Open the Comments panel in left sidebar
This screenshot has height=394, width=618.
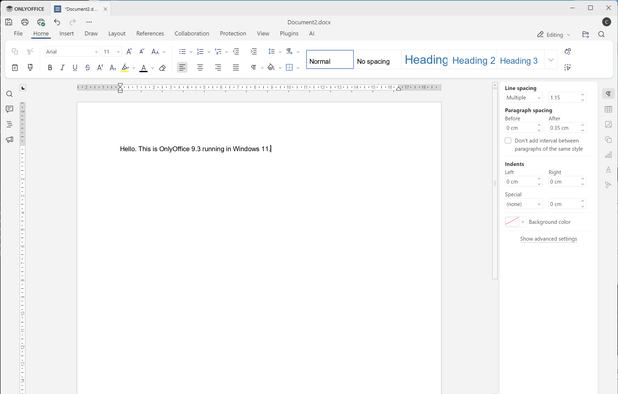[x=9, y=109]
